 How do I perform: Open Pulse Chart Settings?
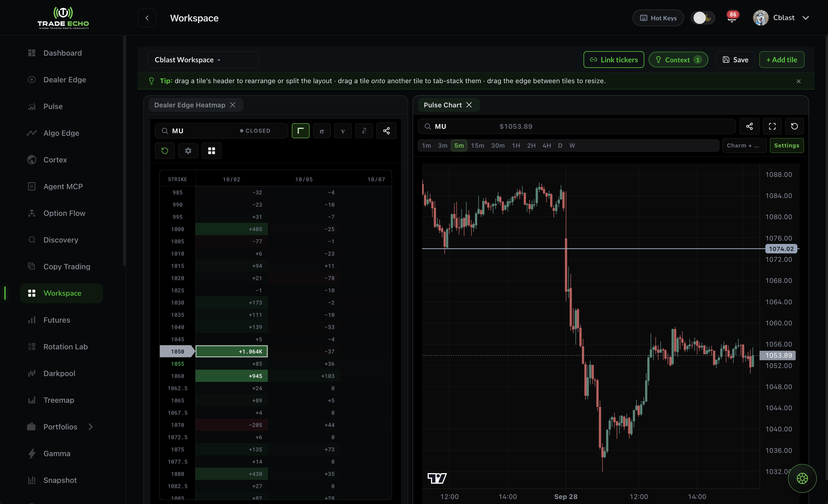786,145
